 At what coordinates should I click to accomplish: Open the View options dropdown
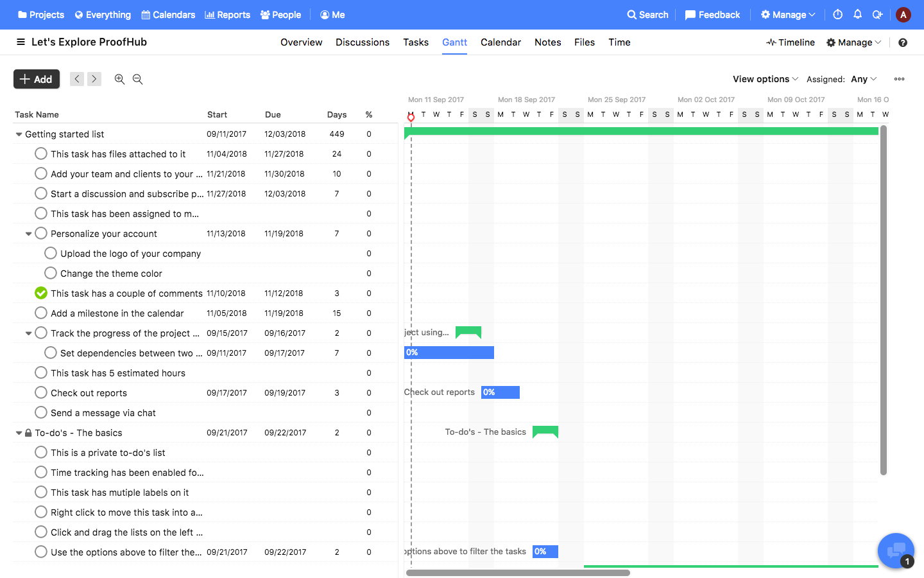click(765, 79)
